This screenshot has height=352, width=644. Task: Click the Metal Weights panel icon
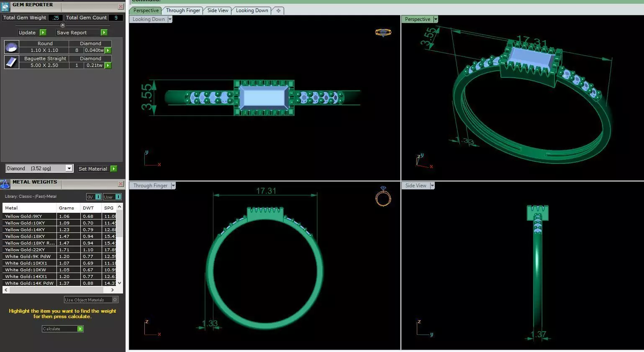tap(5, 184)
